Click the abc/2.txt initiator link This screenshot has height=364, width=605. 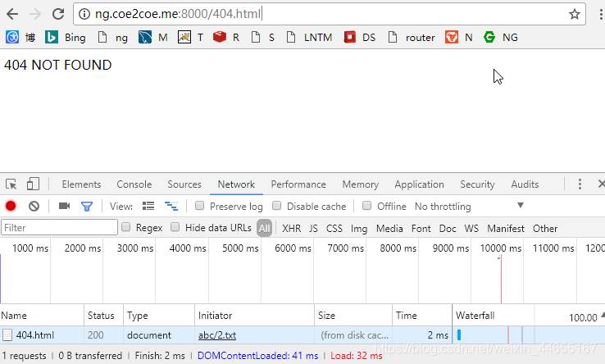tap(217, 335)
